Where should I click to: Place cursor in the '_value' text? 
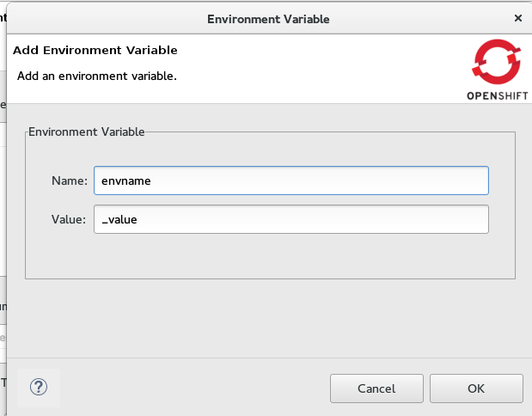pyautogui.click(x=120, y=219)
